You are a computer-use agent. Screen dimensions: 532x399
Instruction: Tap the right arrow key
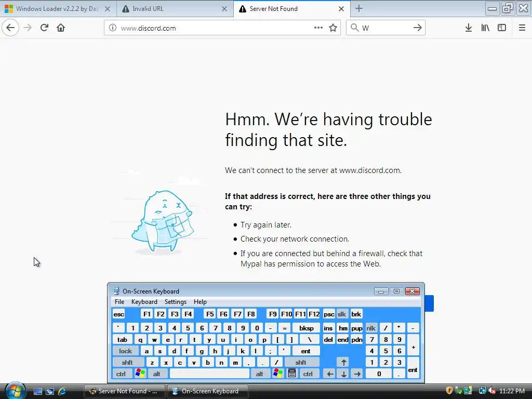357,374
